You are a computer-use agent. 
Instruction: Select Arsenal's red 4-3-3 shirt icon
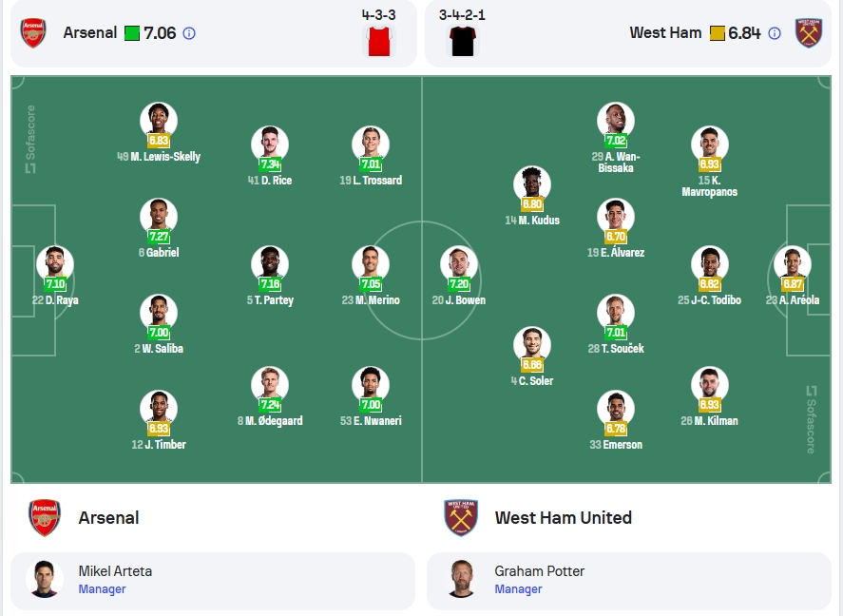[x=379, y=40]
